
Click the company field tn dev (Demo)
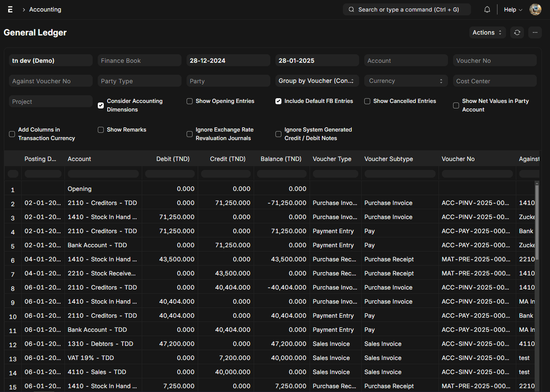[51, 61]
